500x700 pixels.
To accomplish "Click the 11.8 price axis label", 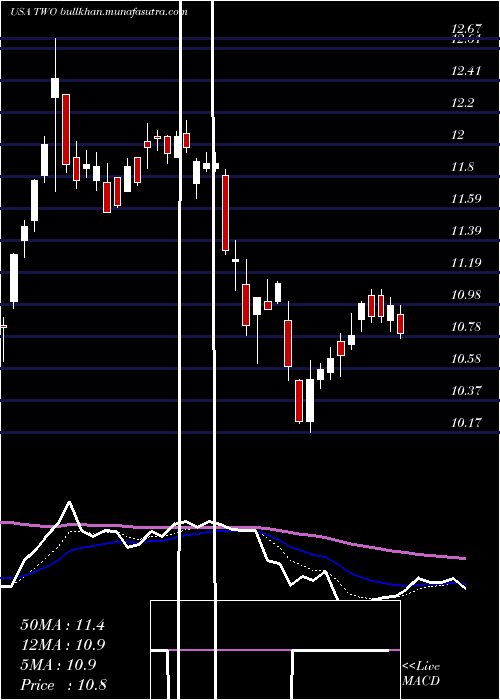I will point(464,167).
